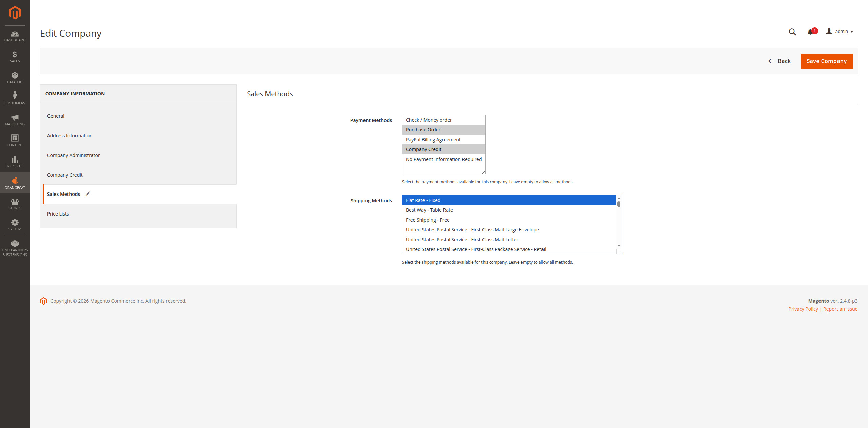Screen dimensions: 868x428
Task: Click the search magnifier icon
Action: coord(792,32)
